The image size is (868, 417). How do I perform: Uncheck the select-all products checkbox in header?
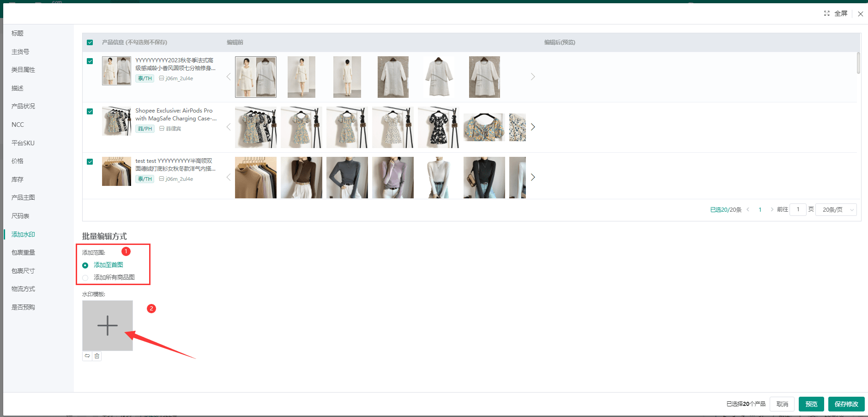(90, 42)
